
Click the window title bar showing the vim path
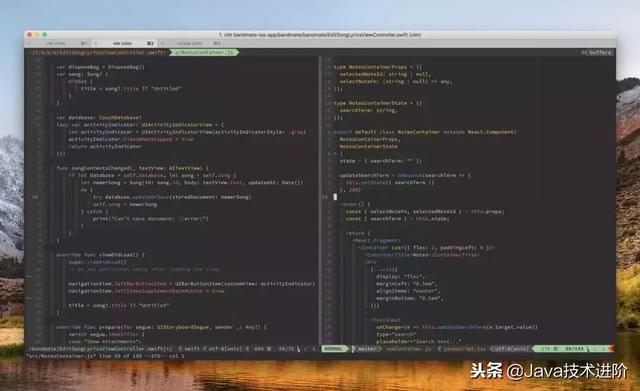click(x=320, y=35)
